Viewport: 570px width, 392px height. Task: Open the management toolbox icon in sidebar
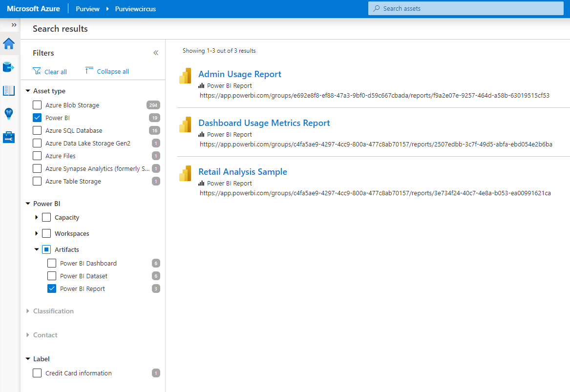pyautogui.click(x=9, y=137)
